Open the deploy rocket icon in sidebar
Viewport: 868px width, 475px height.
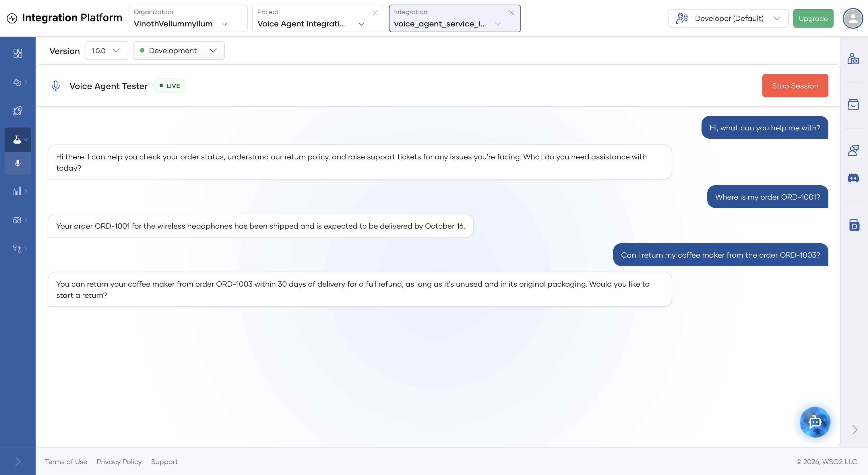[x=18, y=111]
